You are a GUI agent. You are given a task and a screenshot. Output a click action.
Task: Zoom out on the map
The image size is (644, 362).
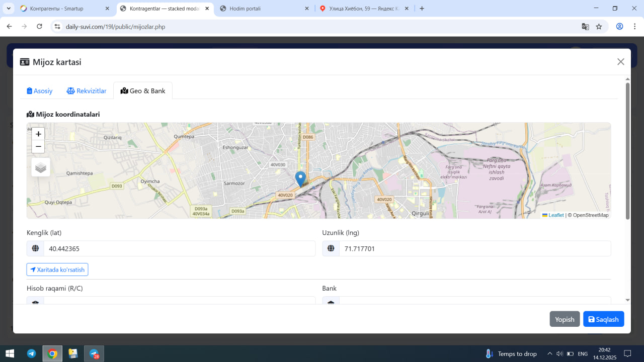click(x=38, y=147)
